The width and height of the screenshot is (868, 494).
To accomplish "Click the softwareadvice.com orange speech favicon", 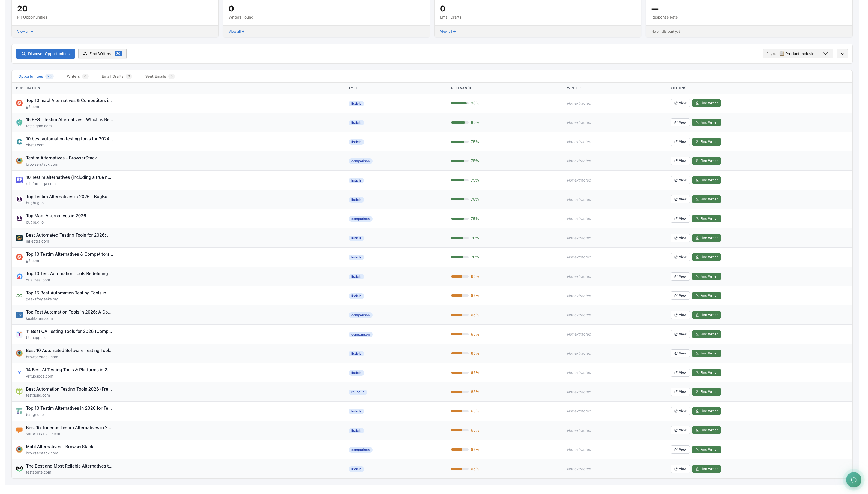I will coord(19,430).
